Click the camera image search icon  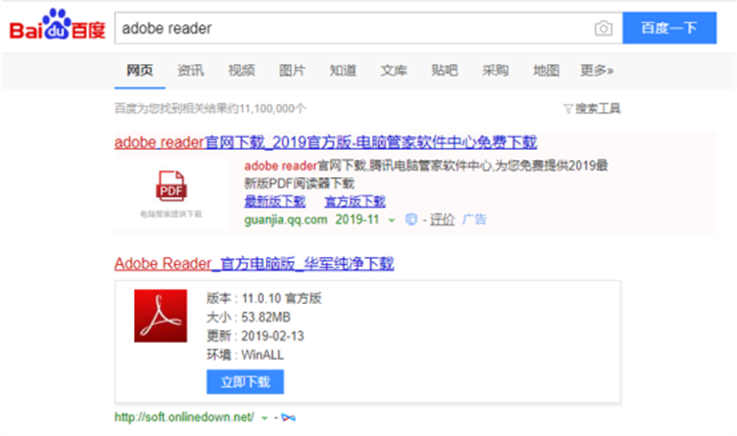pyautogui.click(x=602, y=29)
